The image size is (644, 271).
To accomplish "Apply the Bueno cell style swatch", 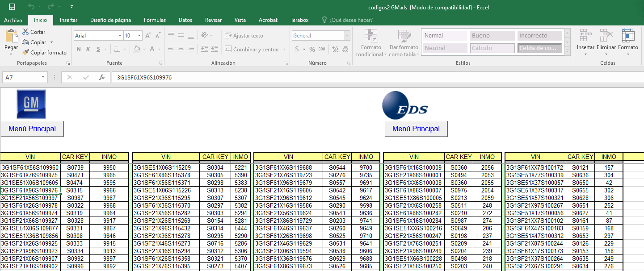I will [492, 36].
